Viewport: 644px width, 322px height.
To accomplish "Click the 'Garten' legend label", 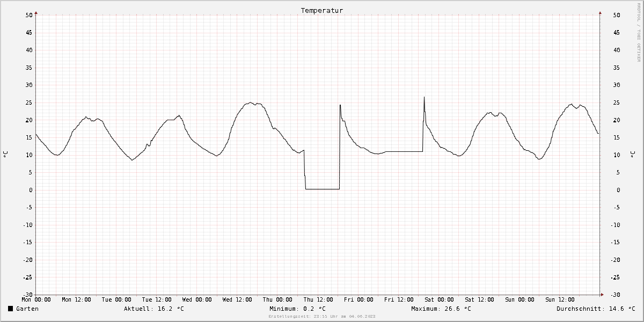I will (x=27, y=309).
